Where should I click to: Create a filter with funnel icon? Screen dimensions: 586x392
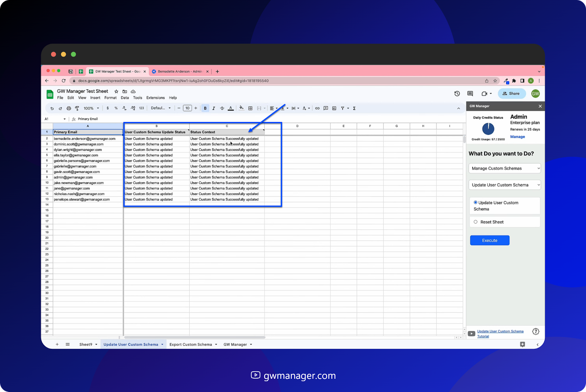342,108
